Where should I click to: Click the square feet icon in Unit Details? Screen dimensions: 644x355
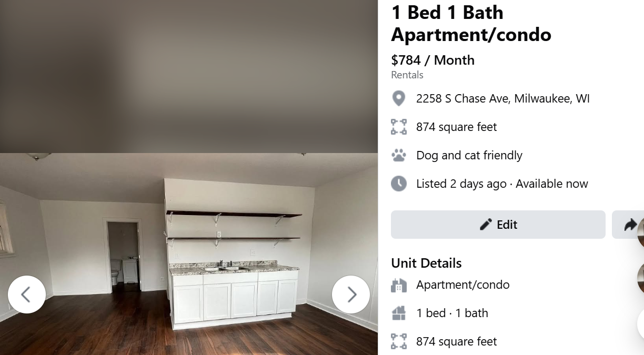coord(399,341)
